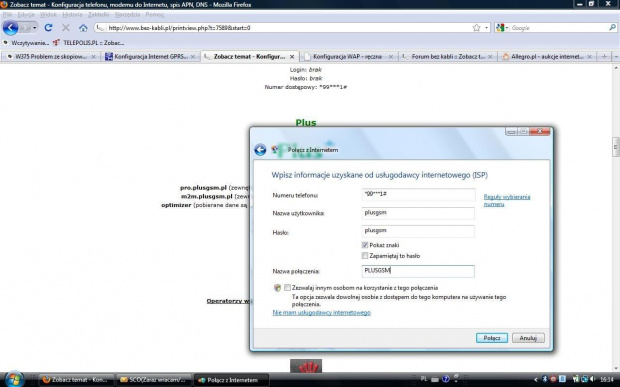Screen dimensions: 620x387
Task: Show hidden tray icons arrow
Action: coord(535,379)
